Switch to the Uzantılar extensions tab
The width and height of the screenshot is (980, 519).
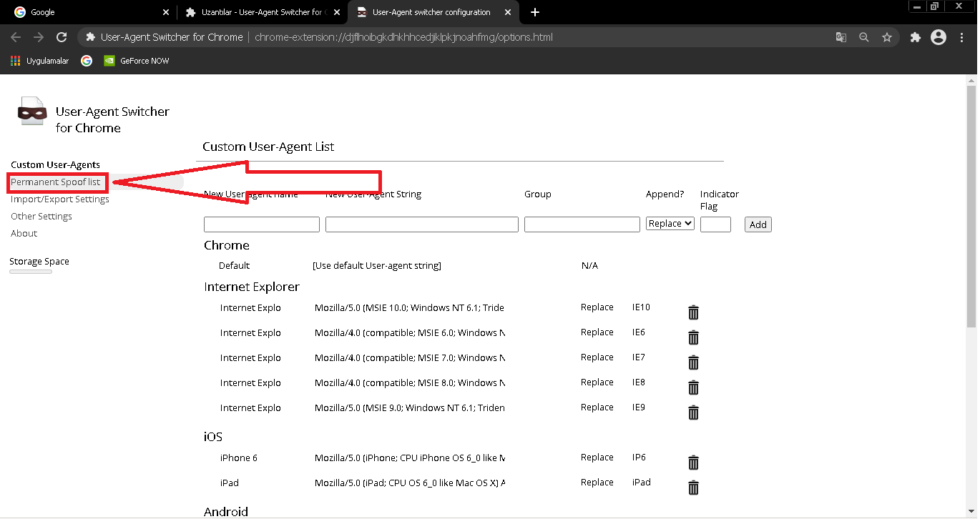pyautogui.click(x=262, y=12)
